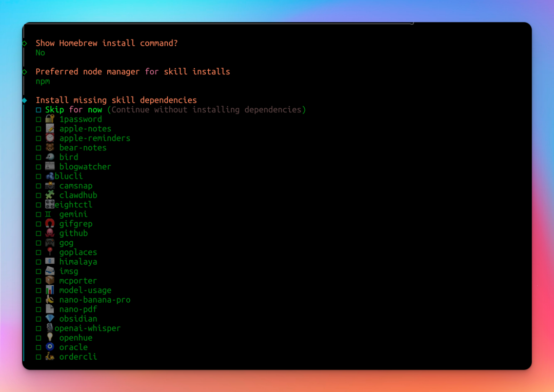Click the 'npm' node manager answer
Viewport: 554px width, 392px height.
click(43, 81)
